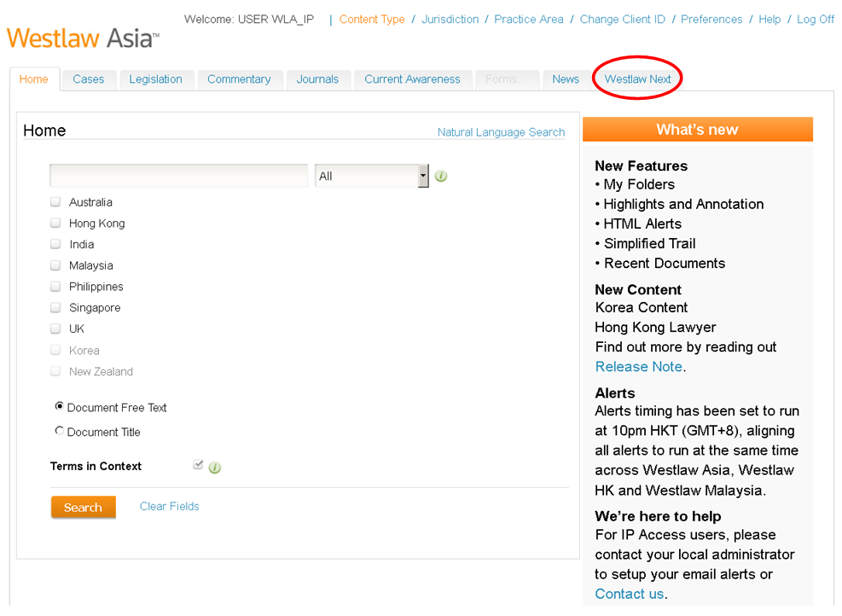The image size is (842, 616).
Task: Click the Help link in the header
Action: click(x=769, y=20)
